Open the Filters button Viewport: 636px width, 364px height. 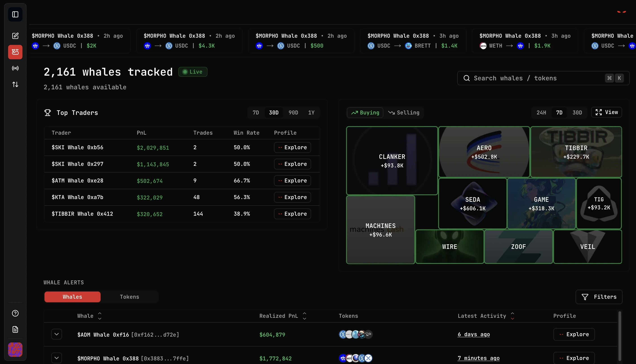[x=599, y=297]
